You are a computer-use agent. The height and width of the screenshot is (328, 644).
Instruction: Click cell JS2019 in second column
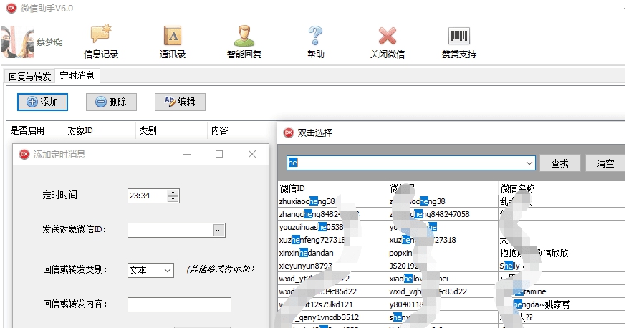pos(443,266)
